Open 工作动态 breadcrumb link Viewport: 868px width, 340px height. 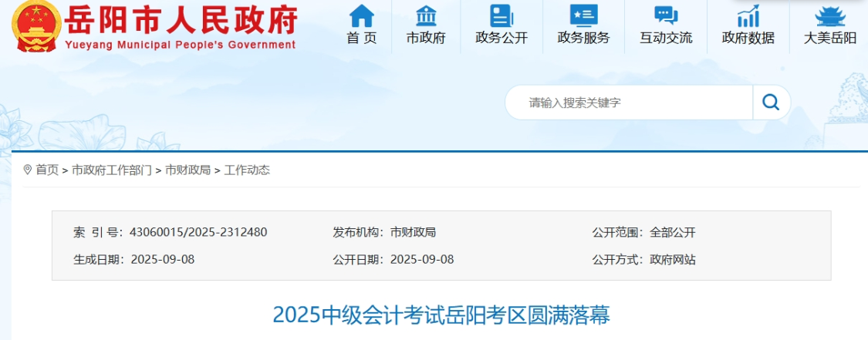[x=247, y=170]
